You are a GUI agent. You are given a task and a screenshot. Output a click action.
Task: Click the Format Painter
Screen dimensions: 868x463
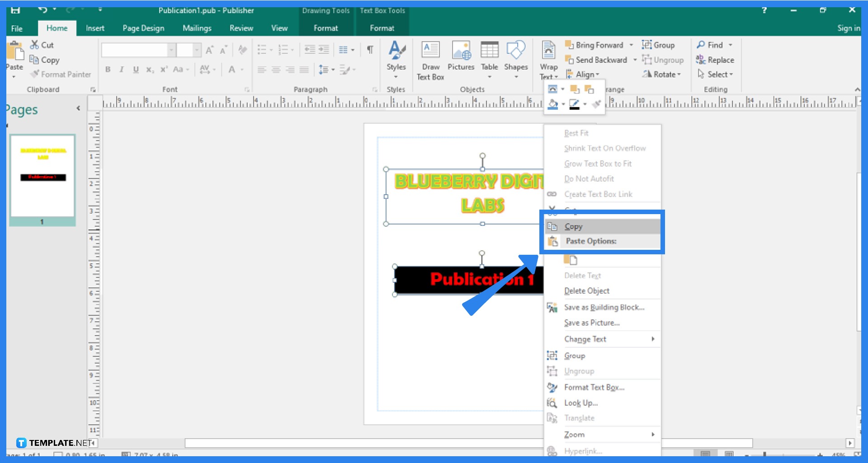(60, 74)
